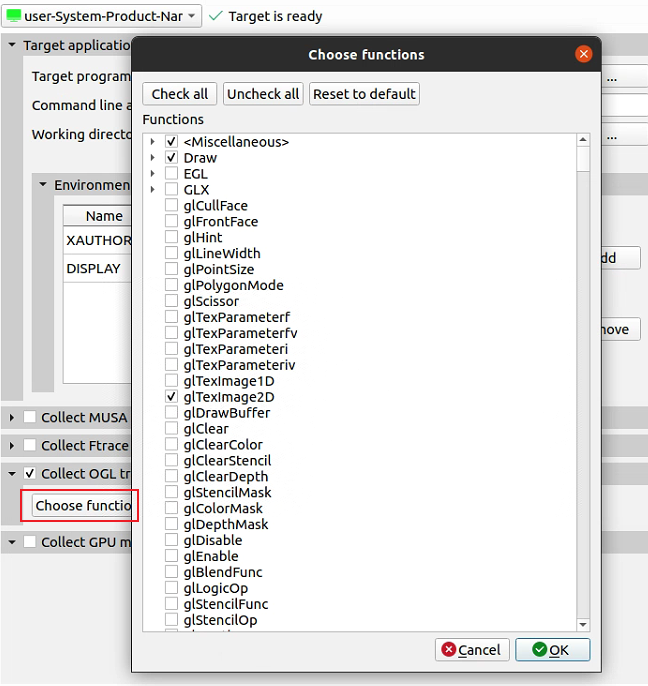The height and width of the screenshot is (686, 648).
Task: Click the Check all button
Action: [179, 94]
